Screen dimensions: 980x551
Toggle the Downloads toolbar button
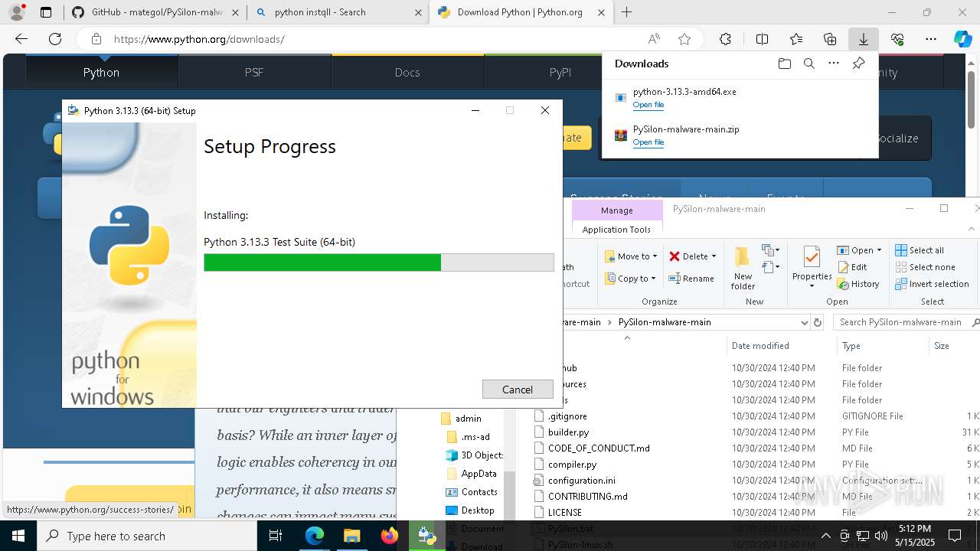pos(863,39)
